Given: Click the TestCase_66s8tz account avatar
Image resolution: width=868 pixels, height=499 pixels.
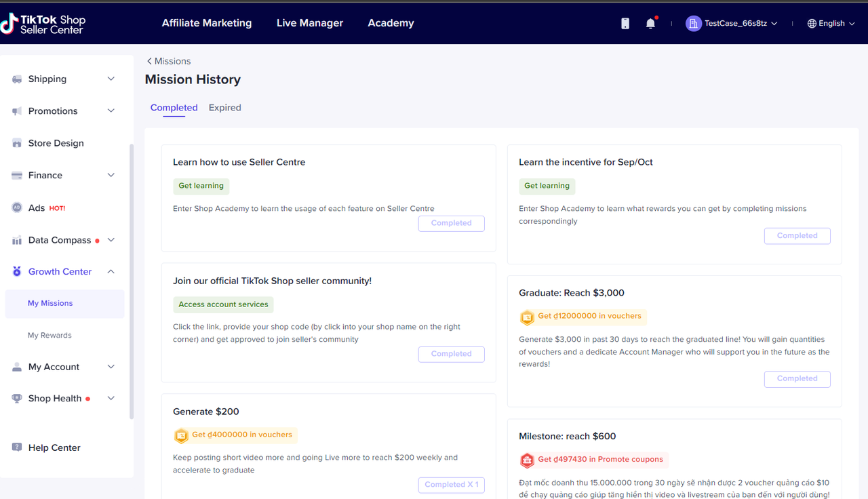Looking at the screenshot, I should coord(693,24).
